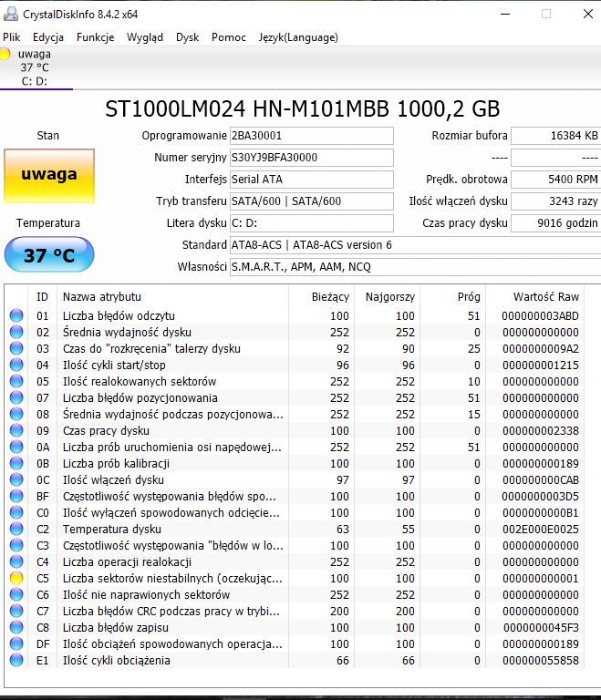Open the Język(Language) menu

tap(298, 37)
